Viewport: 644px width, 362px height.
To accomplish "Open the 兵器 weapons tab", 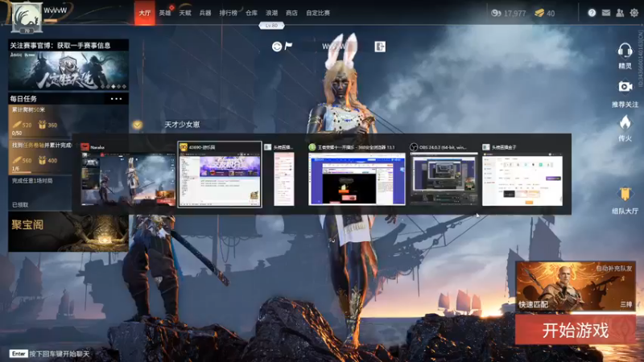I will tap(205, 13).
